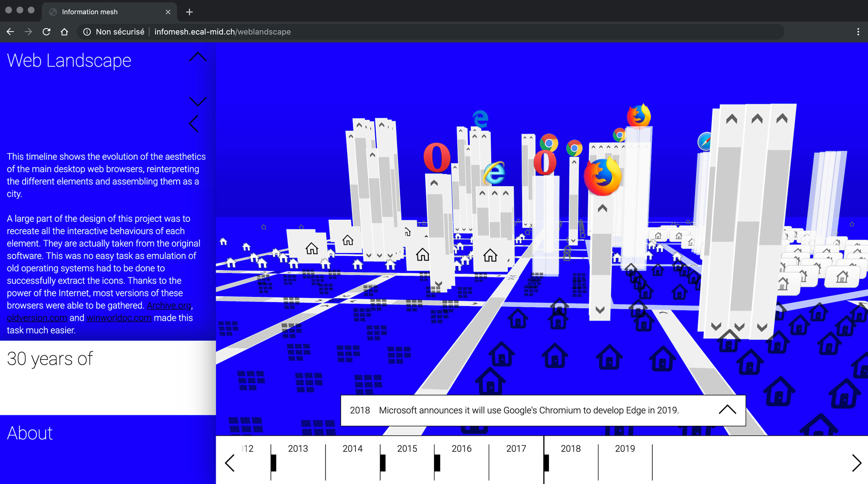868x484 pixels.
Task: Click the large red Opera logo
Action: pos(437,158)
